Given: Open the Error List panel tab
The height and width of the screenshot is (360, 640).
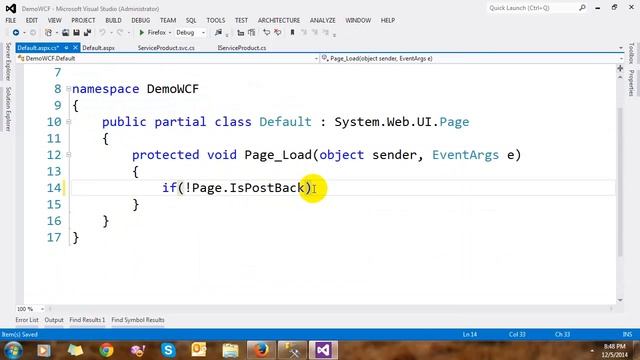Looking at the screenshot, I should click(x=27, y=320).
